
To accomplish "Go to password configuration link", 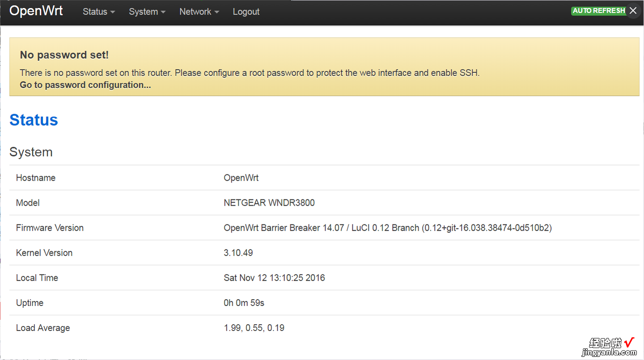I will pyautogui.click(x=85, y=85).
